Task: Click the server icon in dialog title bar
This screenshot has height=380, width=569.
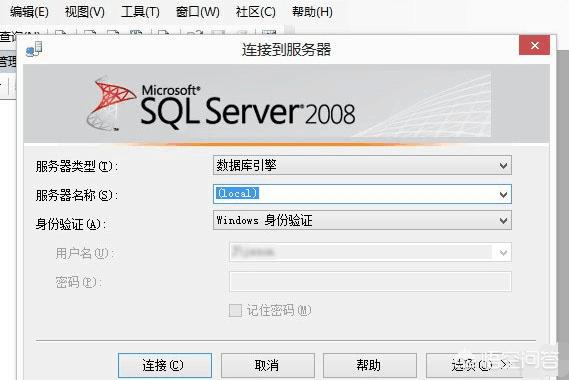Action: tap(34, 49)
